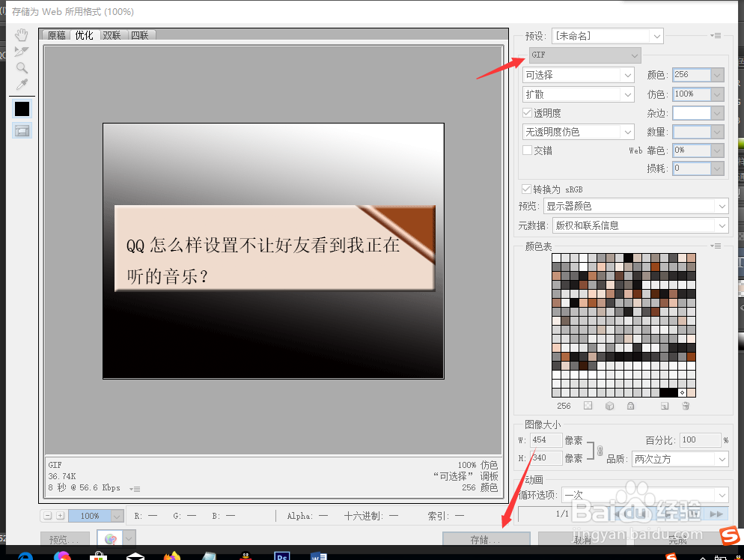
Task: Click the 百分比 percent field
Action: [701, 440]
